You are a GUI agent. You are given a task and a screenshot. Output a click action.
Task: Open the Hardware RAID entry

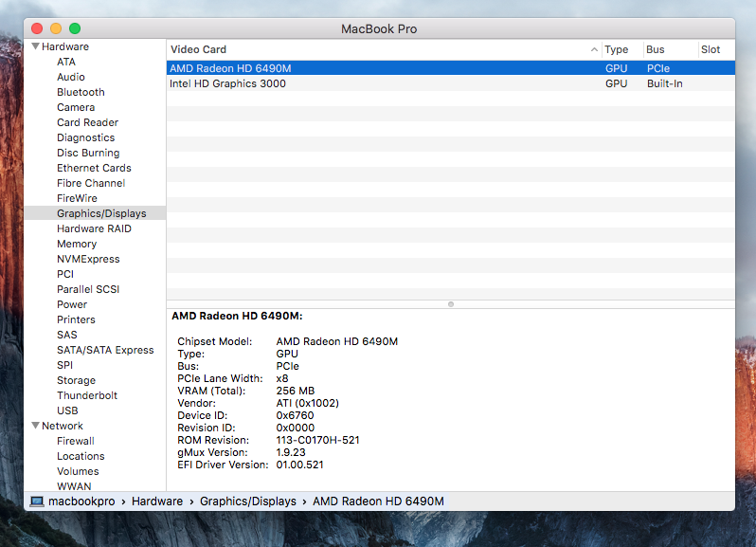tap(94, 228)
